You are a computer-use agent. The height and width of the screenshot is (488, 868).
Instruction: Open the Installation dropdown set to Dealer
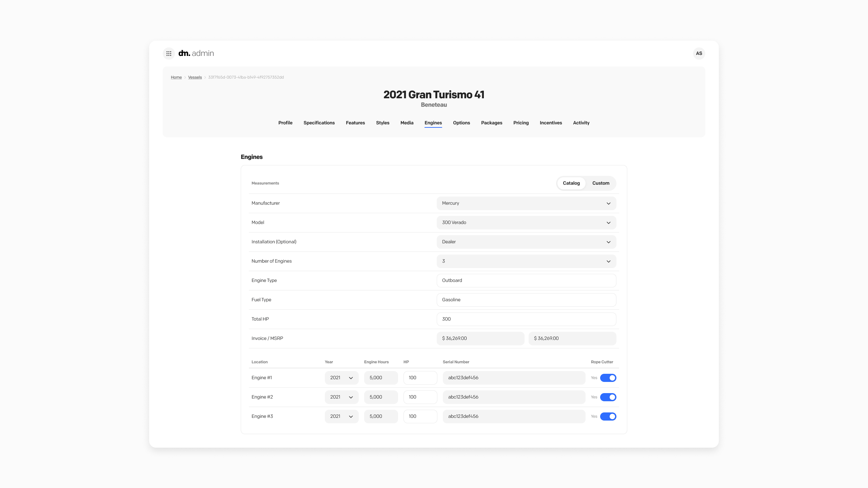526,242
